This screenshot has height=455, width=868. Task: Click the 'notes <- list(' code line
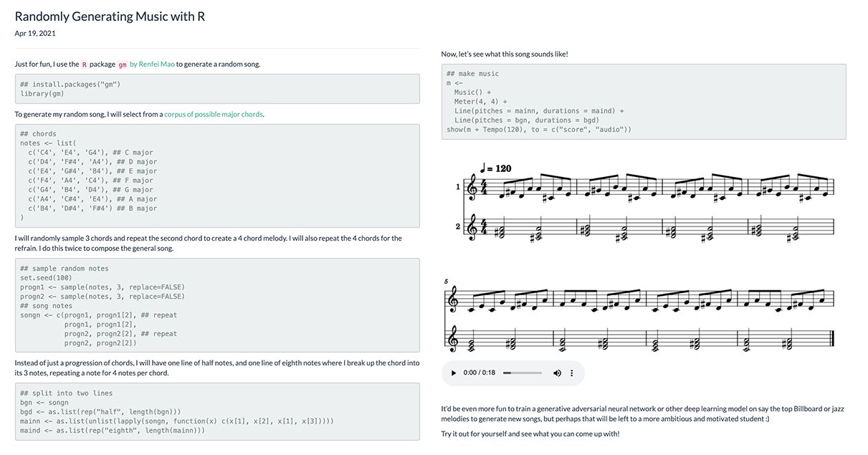point(47,143)
